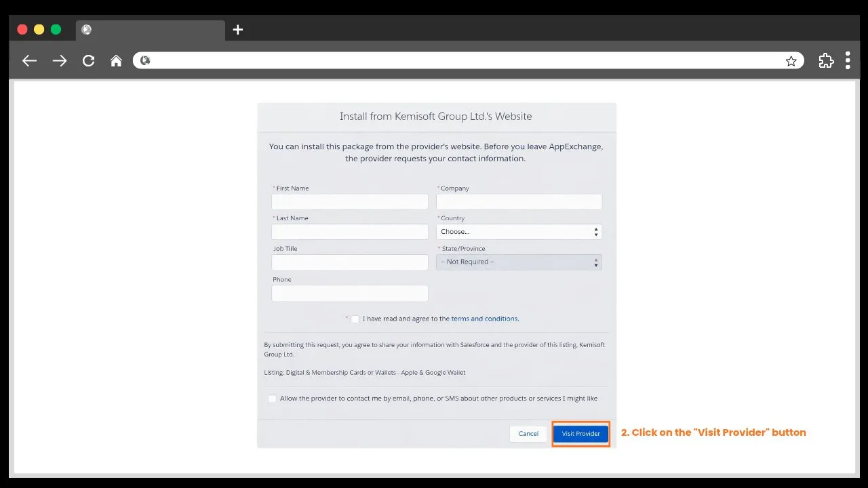Image resolution: width=868 pixels, height=488 pixels.
Task: Open the browser three-dot menu
Action: [x=848, y=60]
